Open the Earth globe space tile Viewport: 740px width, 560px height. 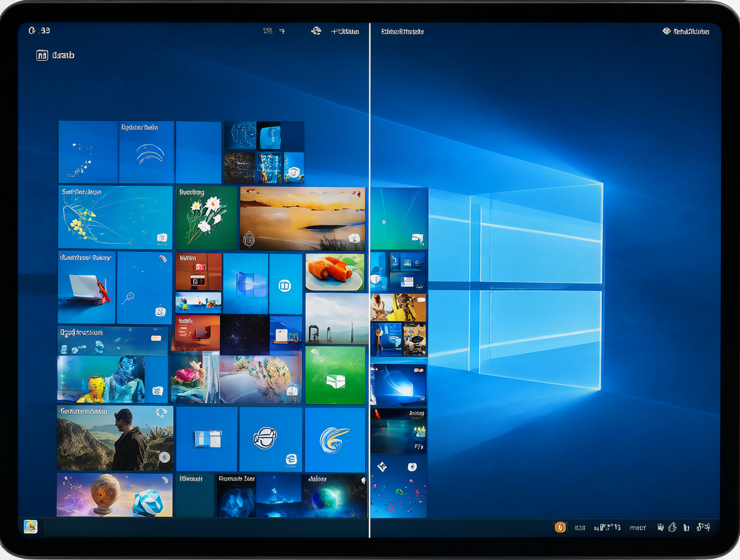pyautogui.click(x=334, y=496)
